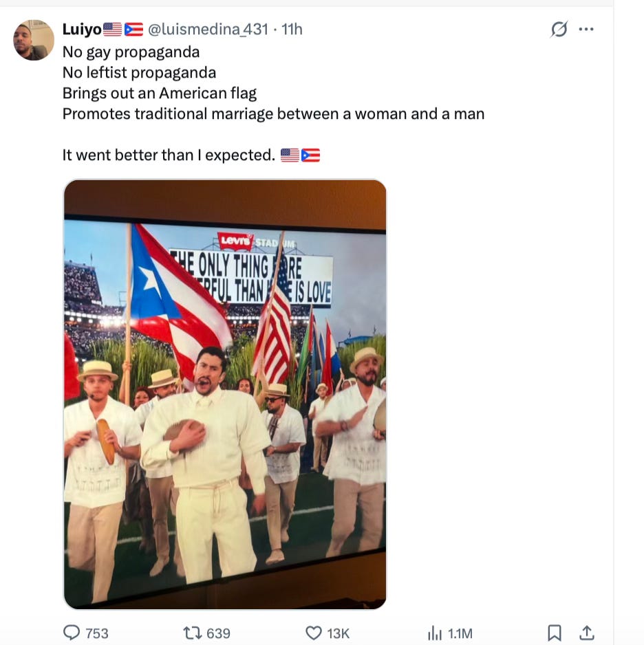Click the 13K likes count
Viewport: 644px width, 645px height.
(339, 633)
